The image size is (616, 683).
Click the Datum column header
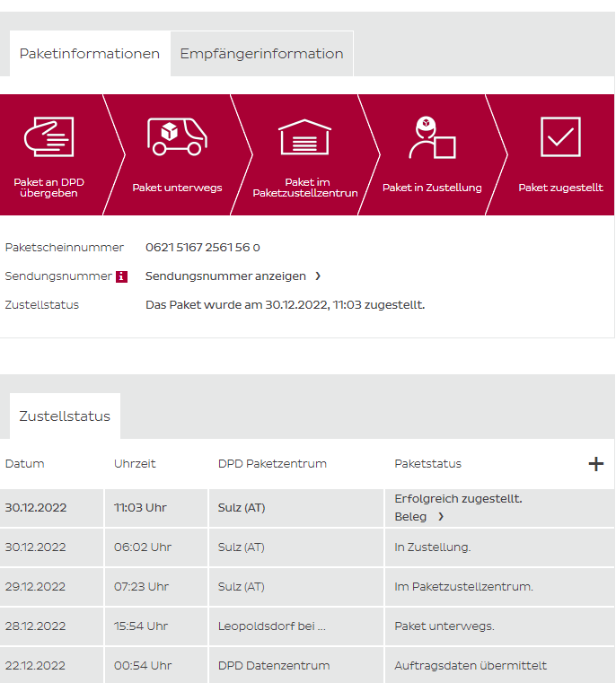tap(24, 464)
